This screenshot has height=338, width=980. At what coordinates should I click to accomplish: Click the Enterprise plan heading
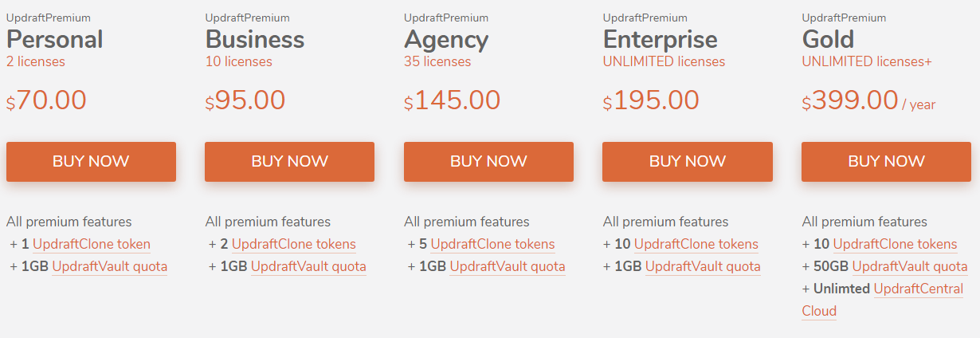point(660,39)
